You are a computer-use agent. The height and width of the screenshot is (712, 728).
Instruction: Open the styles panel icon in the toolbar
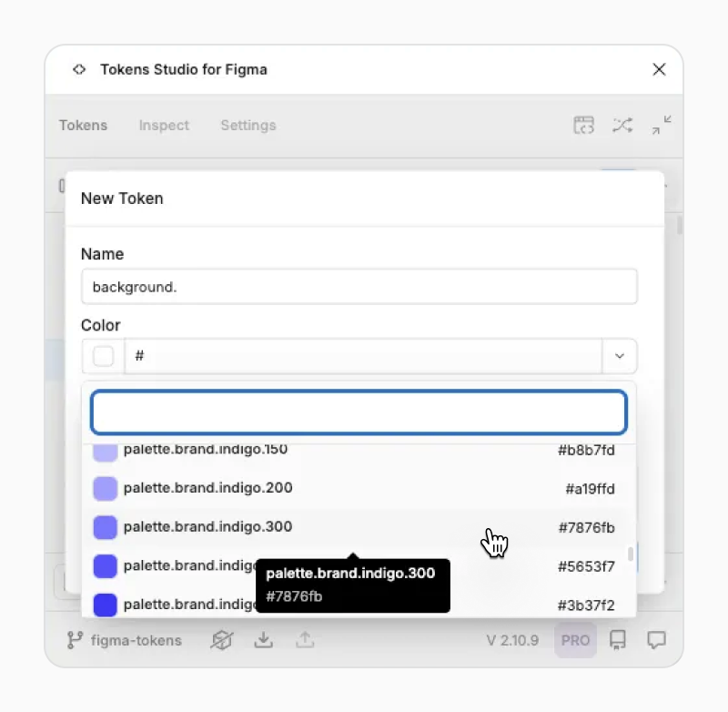[583, 125]
